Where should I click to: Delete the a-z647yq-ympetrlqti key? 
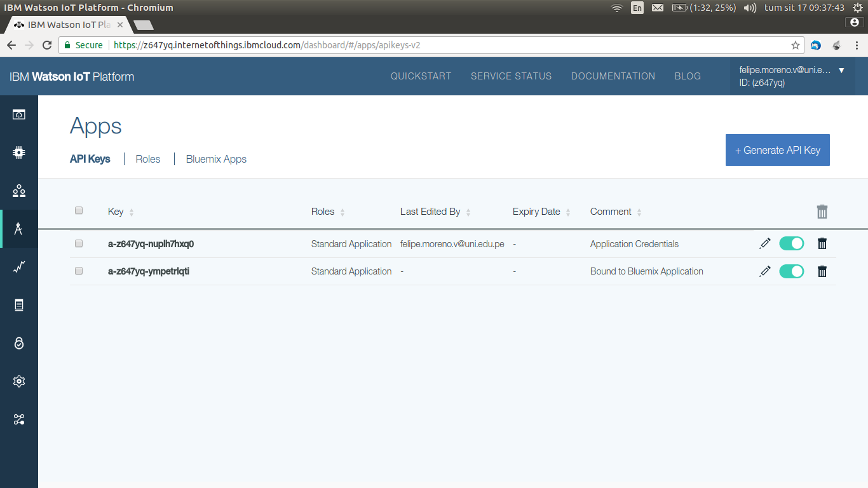tap(822, 271)
